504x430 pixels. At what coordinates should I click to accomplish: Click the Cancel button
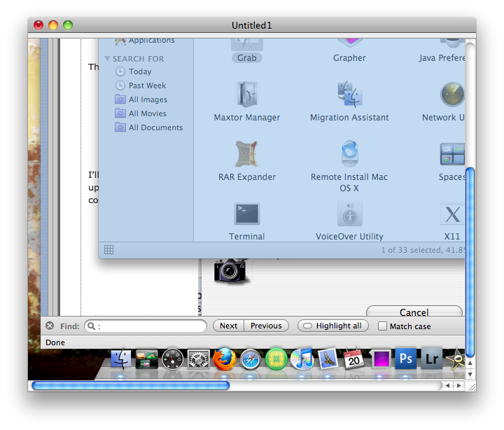pyautogui.click(x=414, y=311)
